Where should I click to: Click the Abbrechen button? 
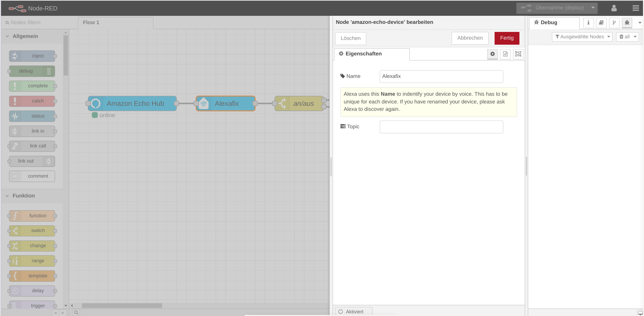point(470,38)
